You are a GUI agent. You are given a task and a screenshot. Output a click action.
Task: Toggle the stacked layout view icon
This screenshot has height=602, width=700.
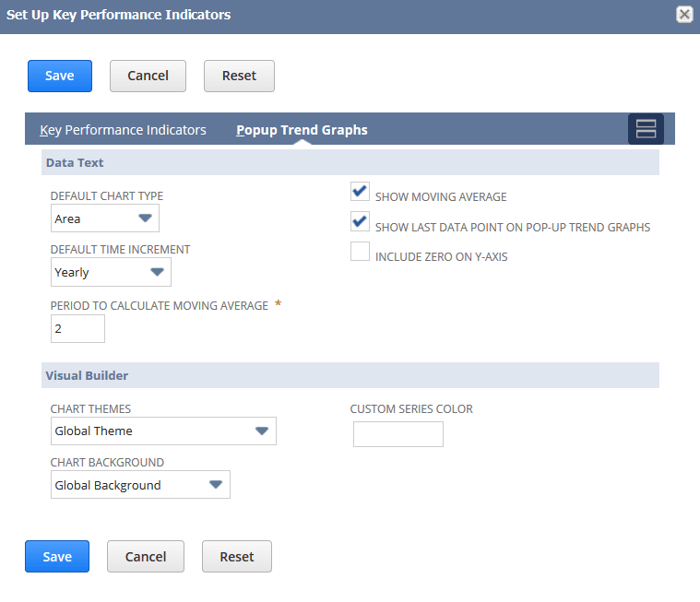coord(646,129)
